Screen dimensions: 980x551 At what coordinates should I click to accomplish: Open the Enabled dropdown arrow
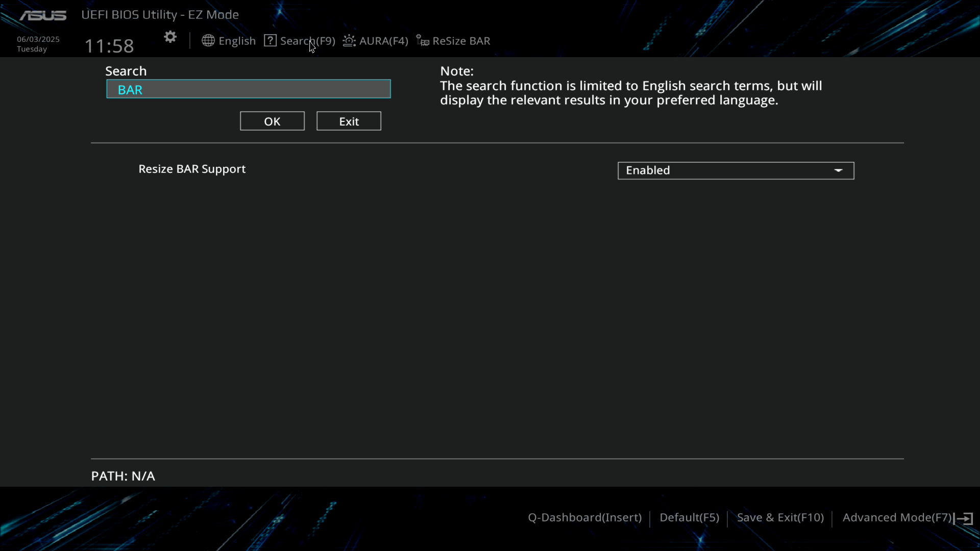[838, 170]
